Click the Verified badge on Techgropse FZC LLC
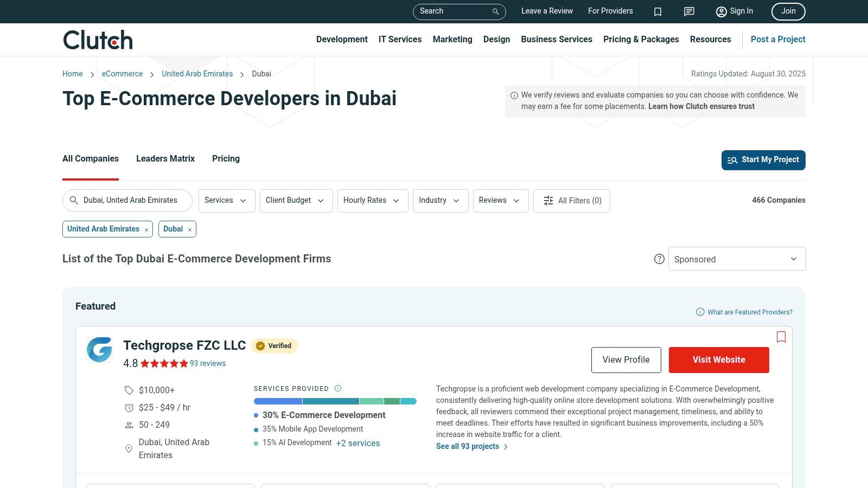This screenshot has height=488, width=868. 274,345
